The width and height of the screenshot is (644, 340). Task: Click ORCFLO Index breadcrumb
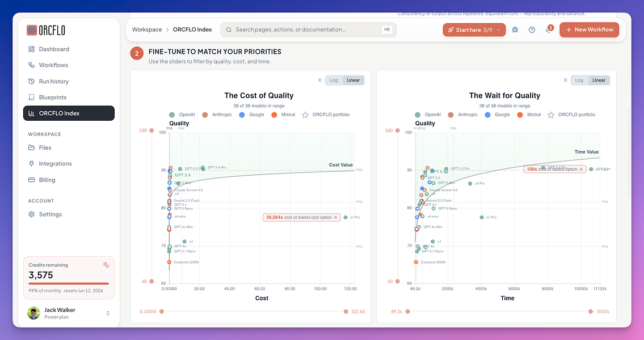(192, 29)
